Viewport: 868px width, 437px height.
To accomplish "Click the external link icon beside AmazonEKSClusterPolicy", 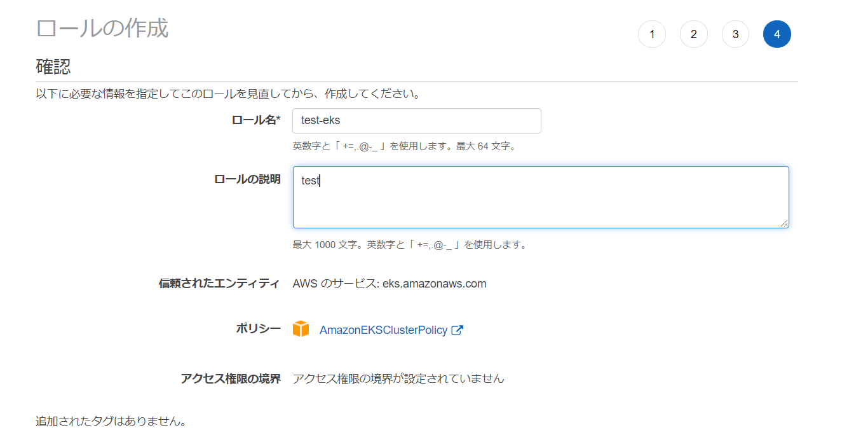I will click(457, 330).
